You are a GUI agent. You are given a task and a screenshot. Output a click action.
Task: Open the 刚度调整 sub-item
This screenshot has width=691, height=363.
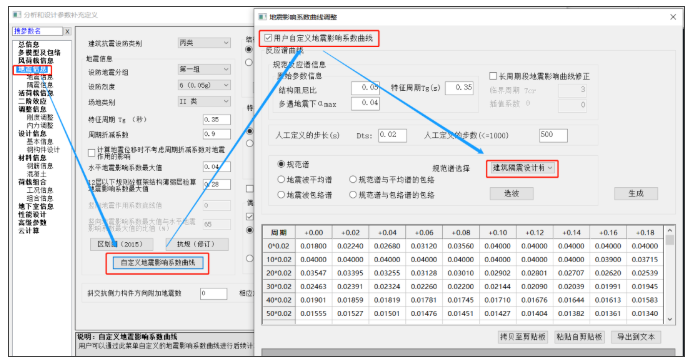(x=40, y=117)
